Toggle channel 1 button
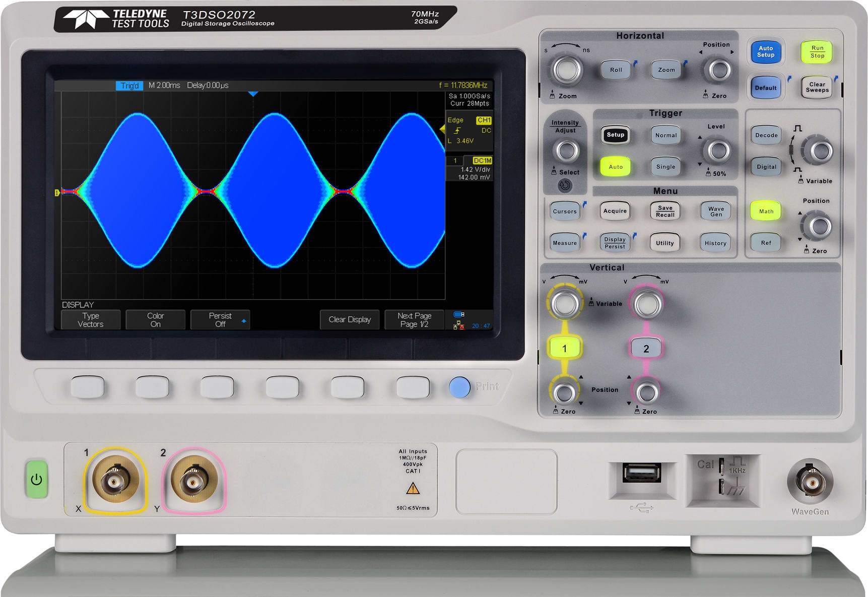 pyautogui.click(x=564, y=348)
